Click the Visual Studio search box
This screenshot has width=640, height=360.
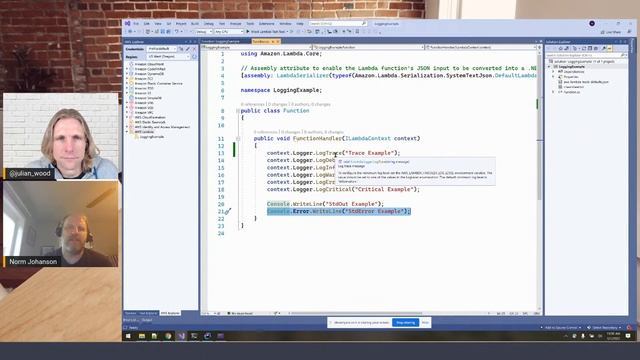(338, 24)
